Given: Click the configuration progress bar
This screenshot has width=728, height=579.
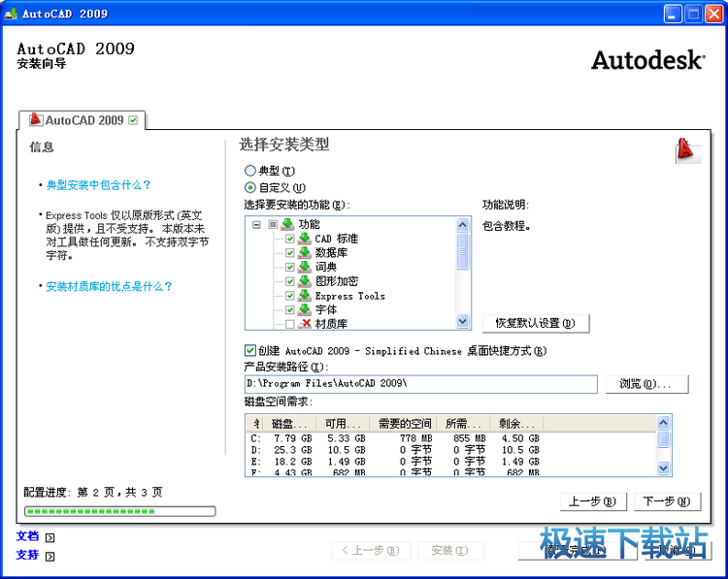Looking at the screenshot, I should click(119, 511).
